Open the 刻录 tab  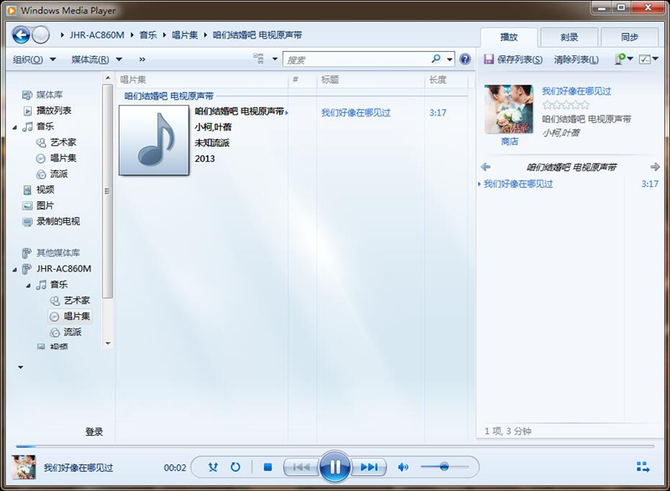[569, 38]
